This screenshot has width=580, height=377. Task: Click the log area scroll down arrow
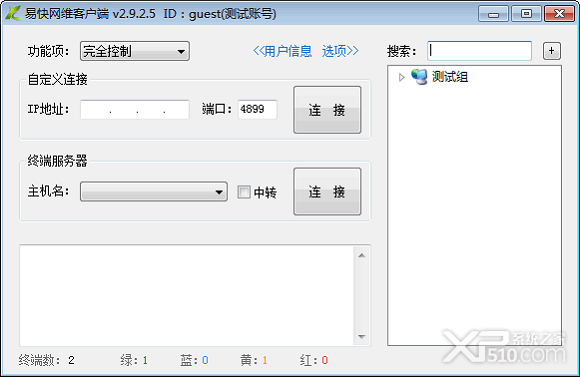[x=362, y=337]
